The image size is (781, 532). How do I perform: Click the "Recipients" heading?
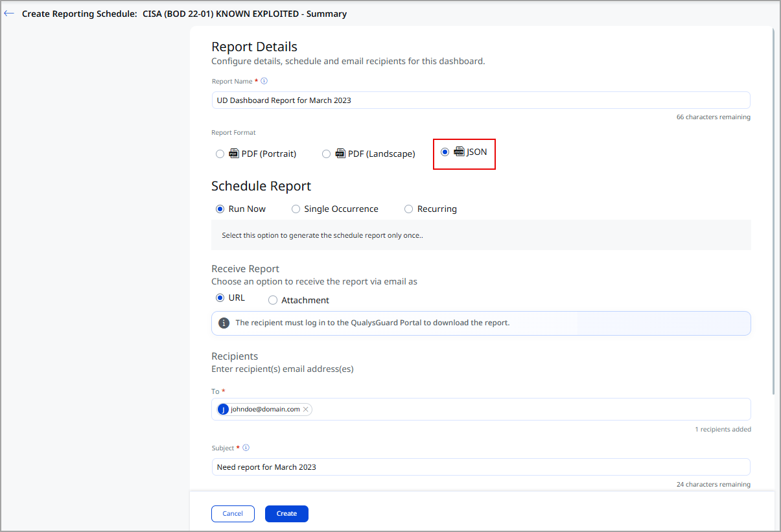click(235, 356)
